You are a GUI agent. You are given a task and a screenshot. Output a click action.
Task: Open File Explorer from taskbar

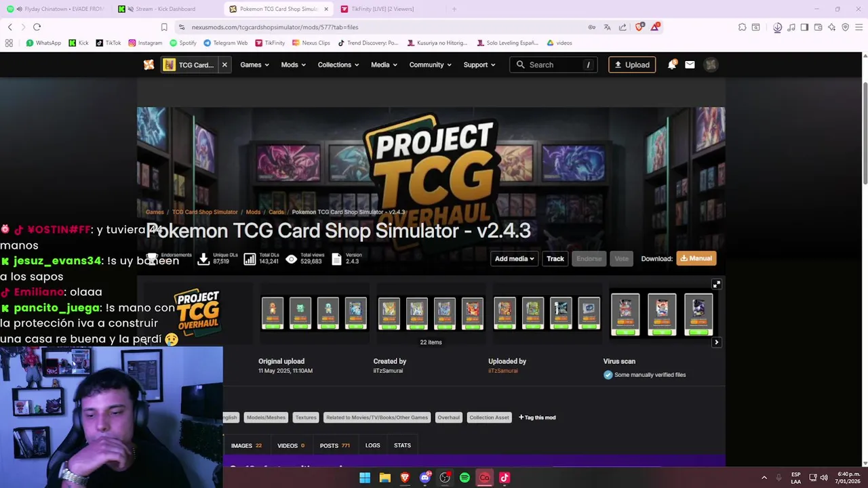(x=384, y=478)
